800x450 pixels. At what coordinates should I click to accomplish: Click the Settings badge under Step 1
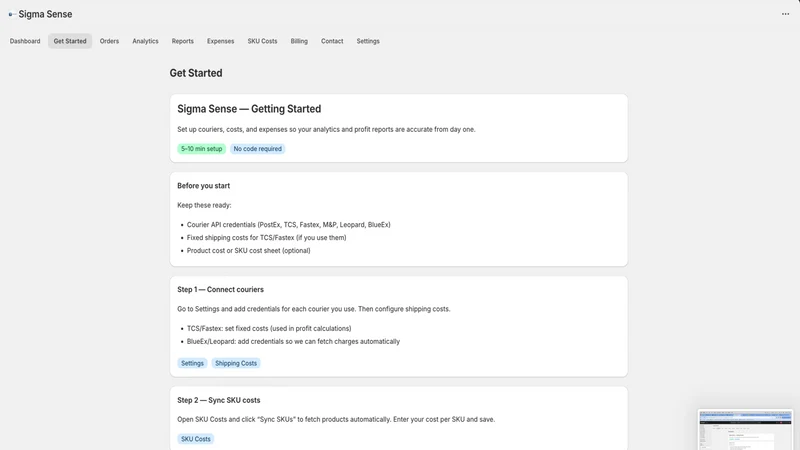click(192, 363)
